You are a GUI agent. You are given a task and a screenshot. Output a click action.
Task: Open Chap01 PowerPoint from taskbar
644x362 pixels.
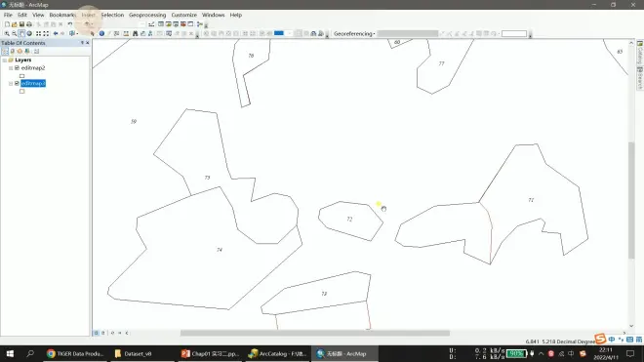pyautogui.click(x=210, y=354)
